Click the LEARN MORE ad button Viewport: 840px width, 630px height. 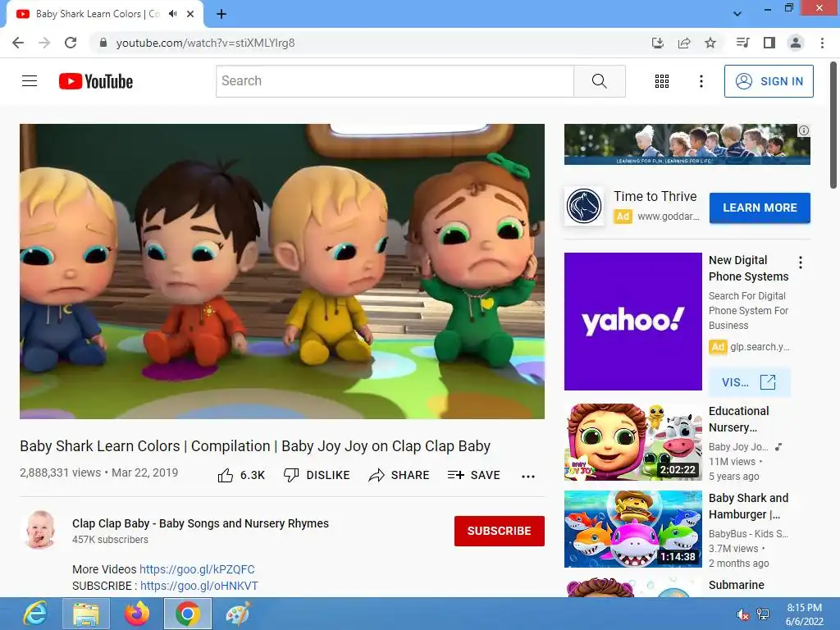coord(760,208)
